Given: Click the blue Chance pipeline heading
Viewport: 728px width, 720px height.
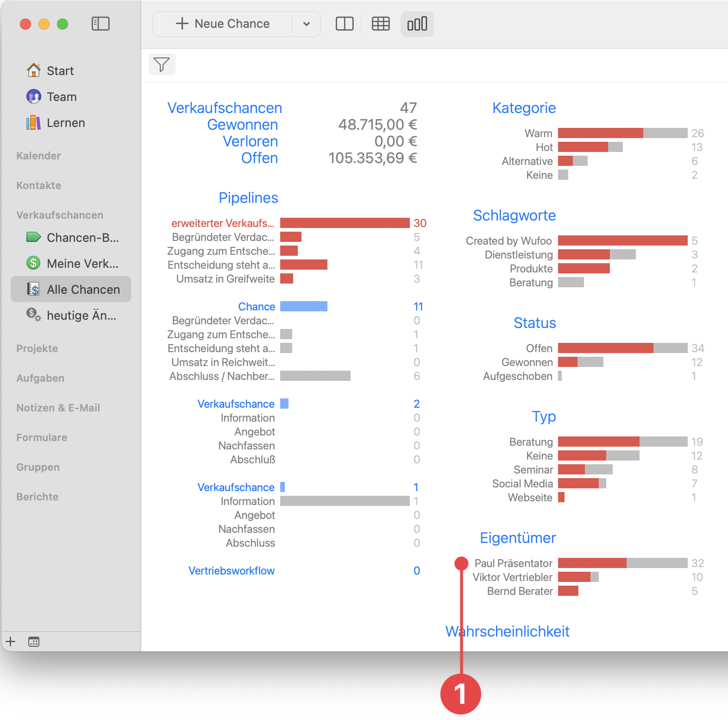Looking at the screenshot, I should 257,307.
